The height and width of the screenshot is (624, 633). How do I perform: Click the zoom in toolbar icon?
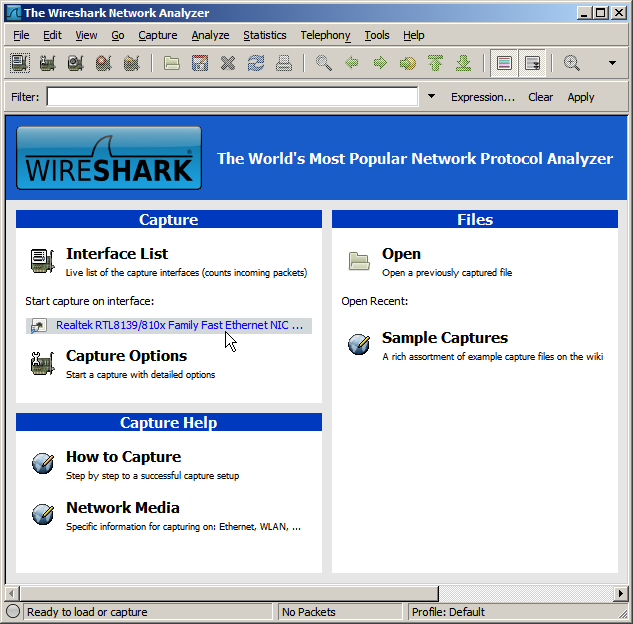tap(572, 63)
